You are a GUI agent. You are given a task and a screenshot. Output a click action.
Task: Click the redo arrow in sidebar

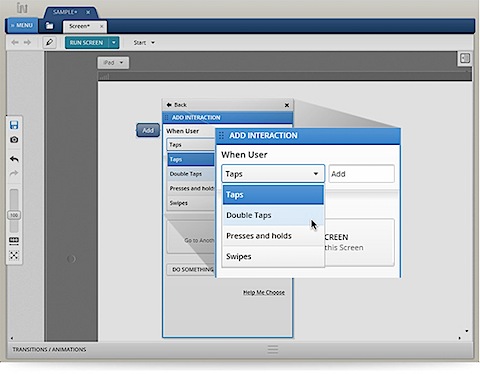(x=14, y=173)
